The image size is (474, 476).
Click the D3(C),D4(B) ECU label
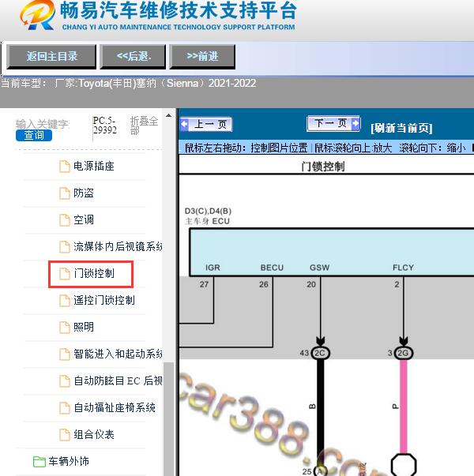[x=208, y=216]
